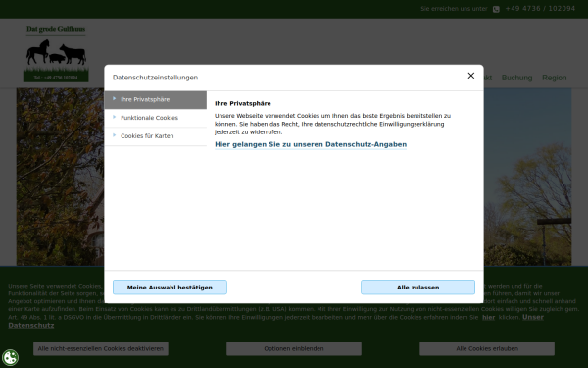Click arrow icon beside Ihre Privatsphäre
The height and width of the screenshot is (368, 588).
115,99
